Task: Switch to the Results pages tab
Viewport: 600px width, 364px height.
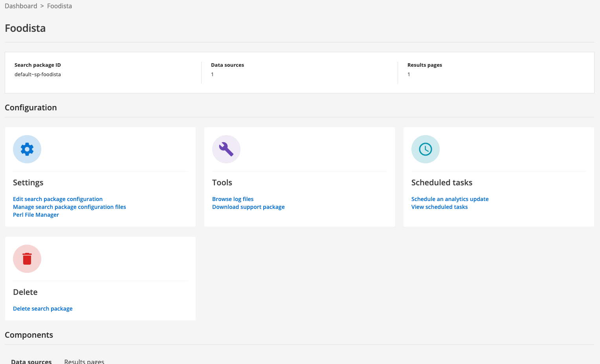Action: point(84,361)
